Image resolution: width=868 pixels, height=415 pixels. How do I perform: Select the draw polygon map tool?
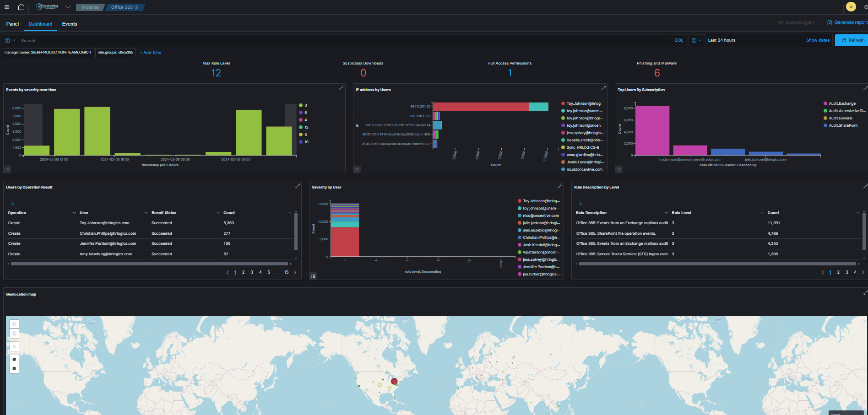pyautogui.click(x=14, y=359)
